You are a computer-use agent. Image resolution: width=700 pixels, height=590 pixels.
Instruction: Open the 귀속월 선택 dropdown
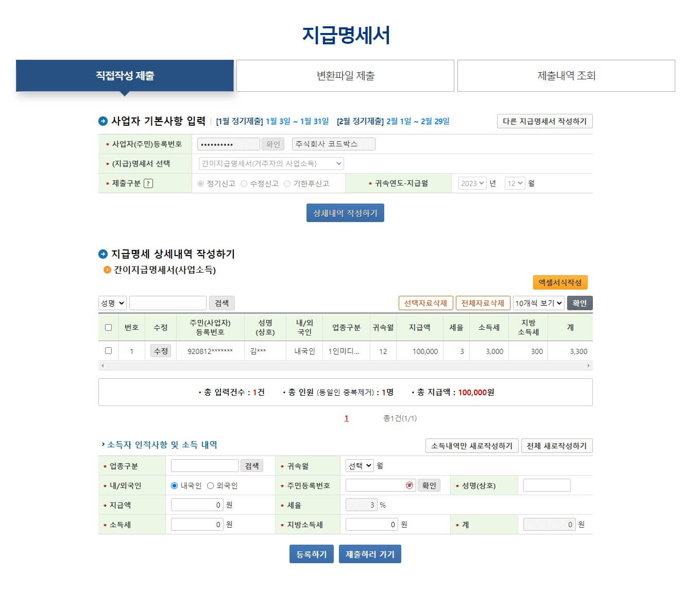point(359,465)
